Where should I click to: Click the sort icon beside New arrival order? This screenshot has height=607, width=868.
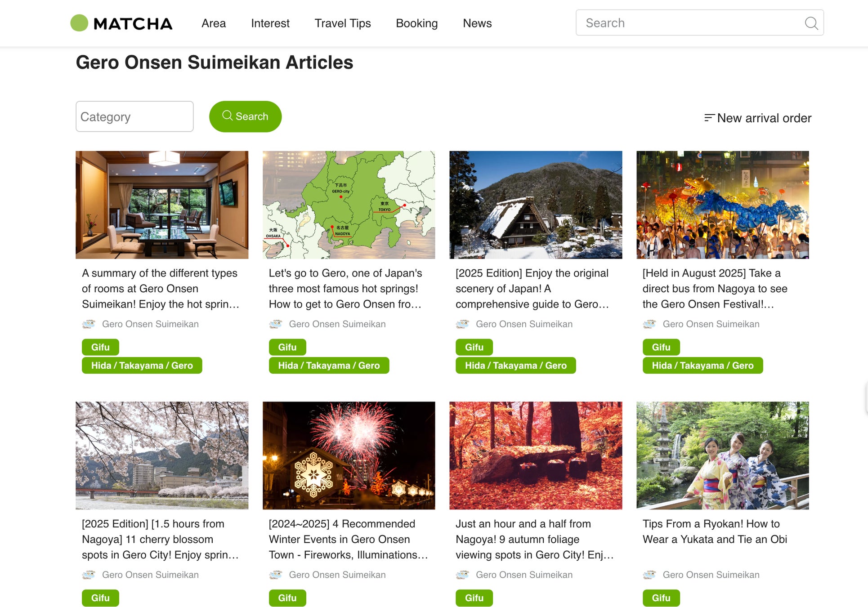pyautogui.click(x=709, y=118)
